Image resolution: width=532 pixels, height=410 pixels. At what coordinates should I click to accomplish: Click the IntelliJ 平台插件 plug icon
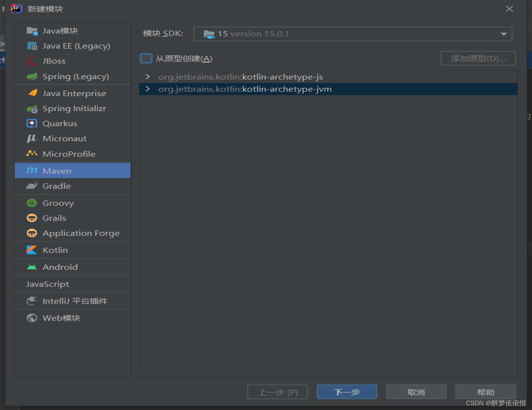tap(32, 301)
